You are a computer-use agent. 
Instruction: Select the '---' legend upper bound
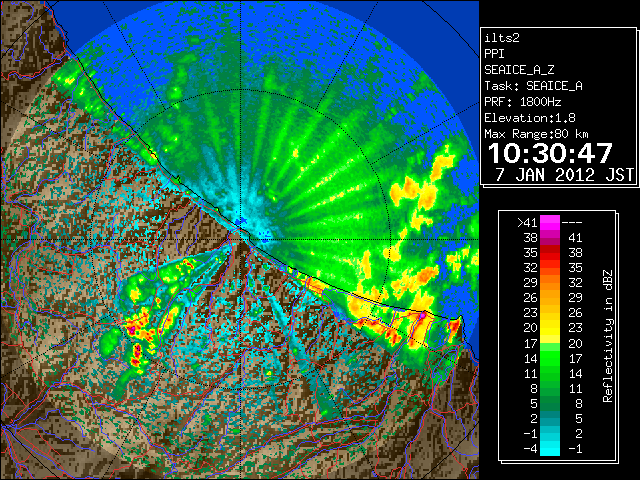pyautogui.click(x=572, y=222)
